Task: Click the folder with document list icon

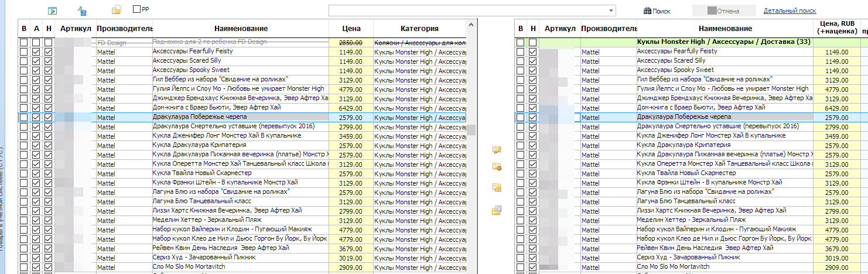Action: click(497, 210)
